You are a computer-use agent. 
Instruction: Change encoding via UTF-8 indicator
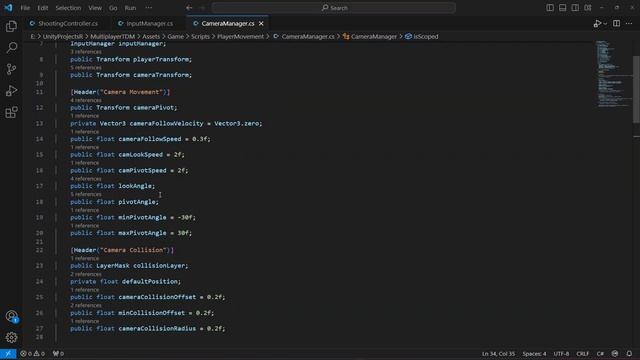click(561, 353)
